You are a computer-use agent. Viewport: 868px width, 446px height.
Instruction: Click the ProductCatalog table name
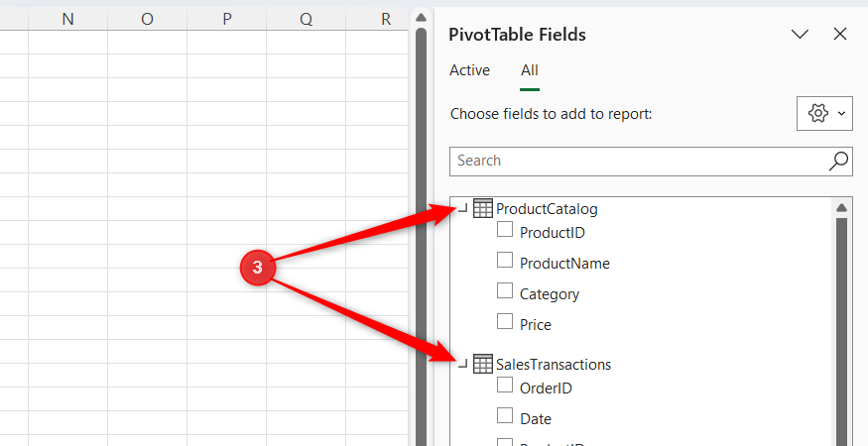click(547, 209)
